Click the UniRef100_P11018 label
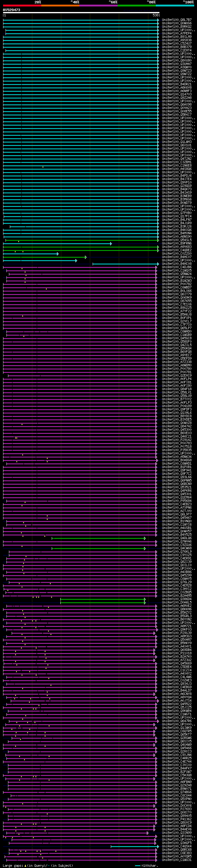 point(177,653)
